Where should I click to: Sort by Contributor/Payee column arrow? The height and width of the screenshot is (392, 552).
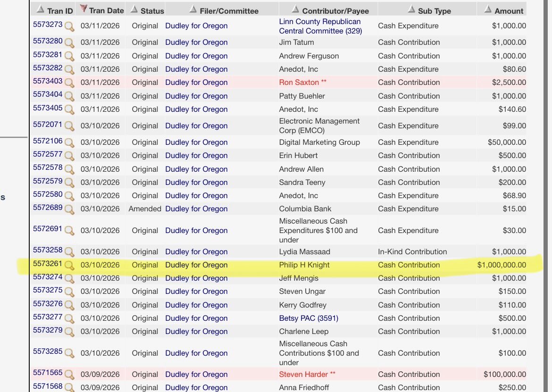295,9
